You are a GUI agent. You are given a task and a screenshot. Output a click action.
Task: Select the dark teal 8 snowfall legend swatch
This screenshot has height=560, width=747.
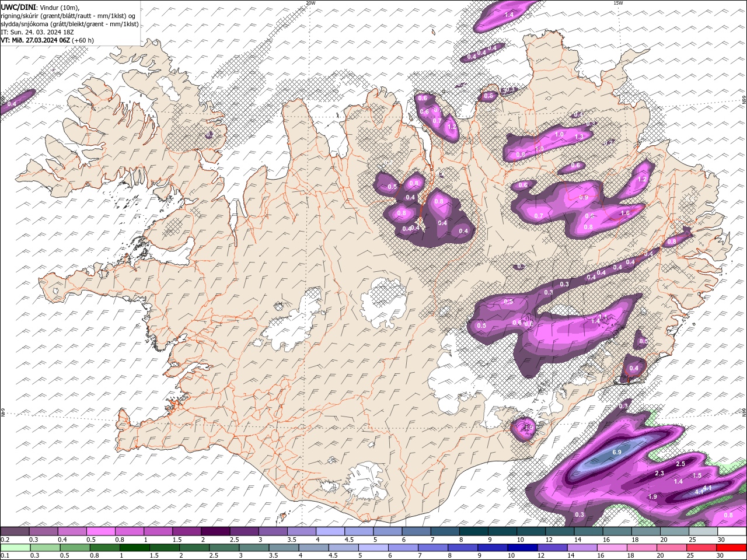point(473,531)
